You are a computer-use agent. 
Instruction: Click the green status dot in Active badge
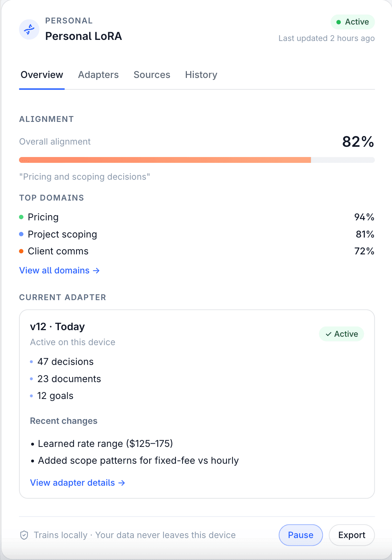coord(339,22)
